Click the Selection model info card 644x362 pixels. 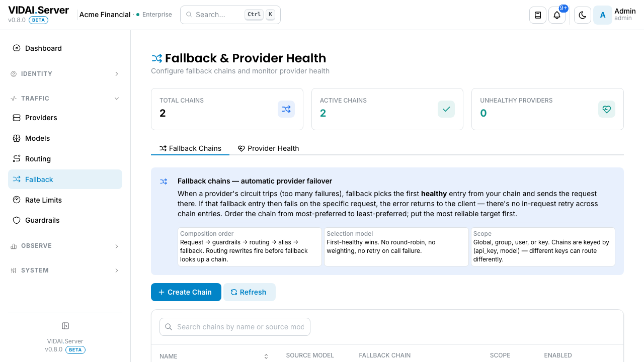pos(396,247)
